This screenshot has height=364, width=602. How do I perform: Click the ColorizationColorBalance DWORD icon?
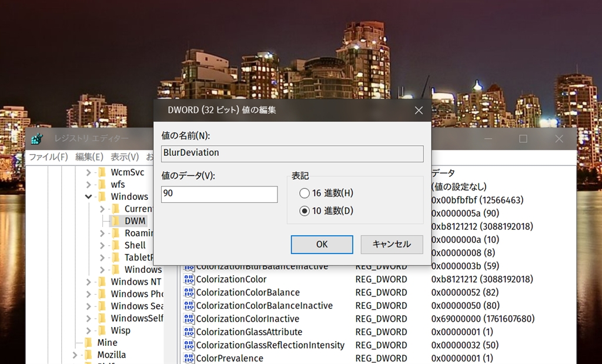tap(189, 292)
